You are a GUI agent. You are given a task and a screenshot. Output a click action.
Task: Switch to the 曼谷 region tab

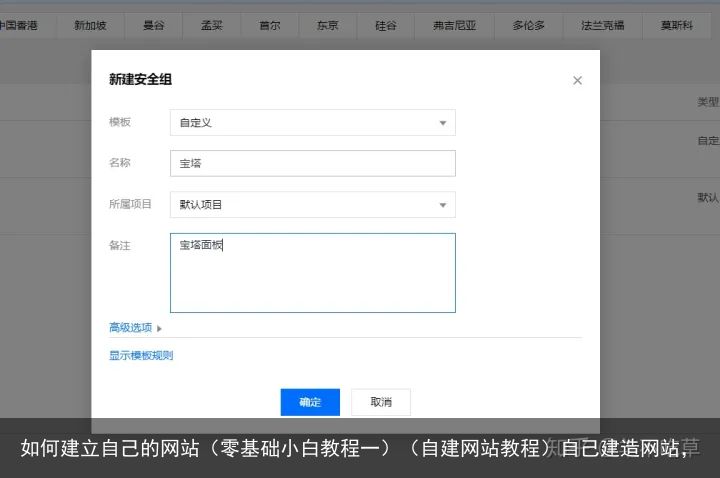pos(153,26)
